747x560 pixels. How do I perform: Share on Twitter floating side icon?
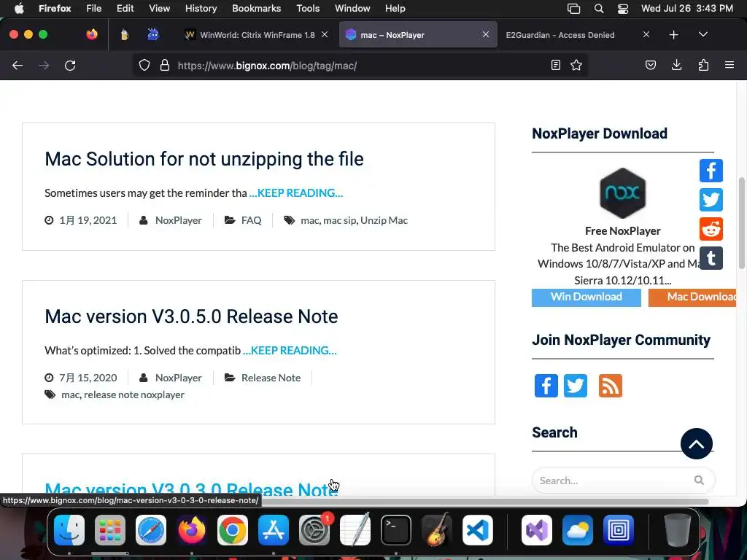pos(711,200)
